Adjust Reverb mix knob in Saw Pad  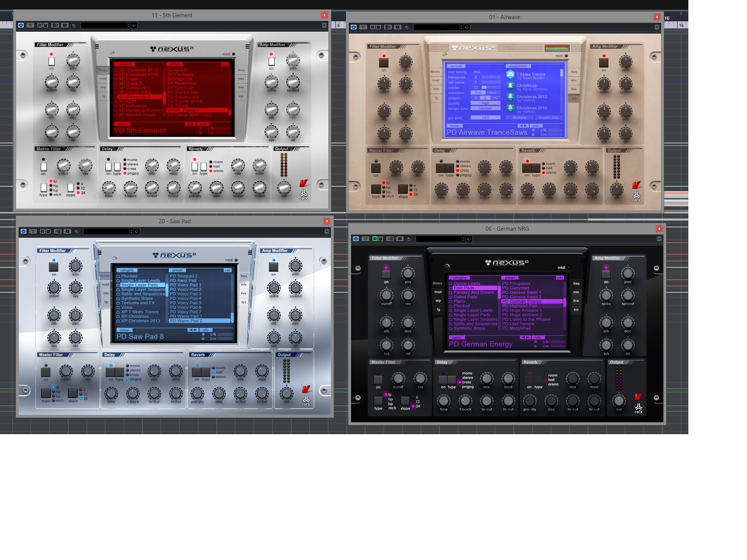pos(240,371)
